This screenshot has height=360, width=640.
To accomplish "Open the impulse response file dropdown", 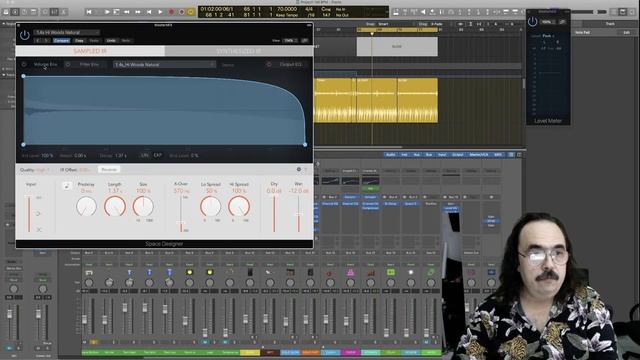I will click(x=164, y=64).
